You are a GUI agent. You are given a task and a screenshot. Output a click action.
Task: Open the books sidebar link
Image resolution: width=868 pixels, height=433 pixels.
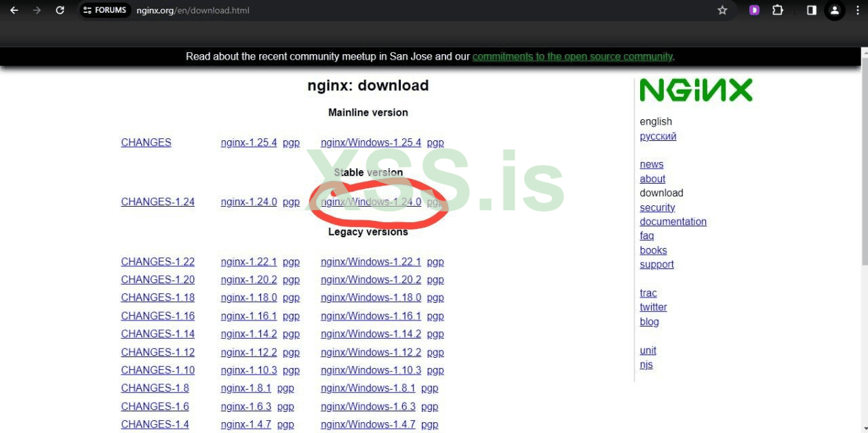click(x=653, y=250)
